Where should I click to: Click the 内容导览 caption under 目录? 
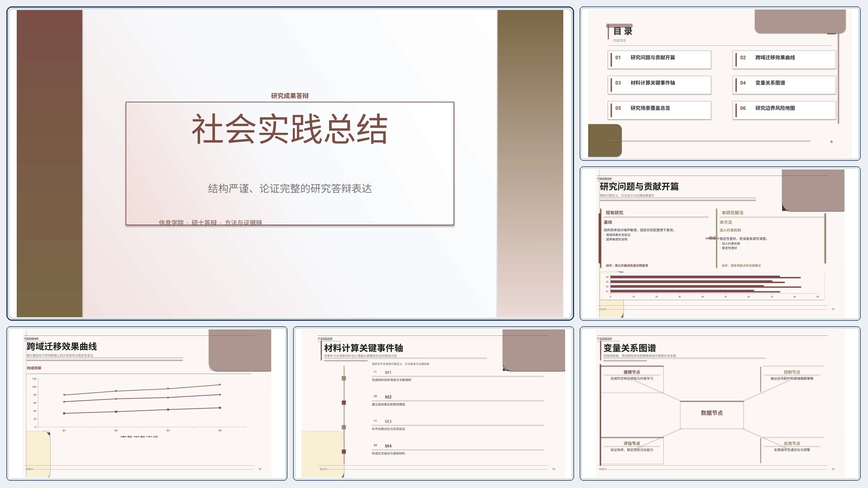pos(619,41)
